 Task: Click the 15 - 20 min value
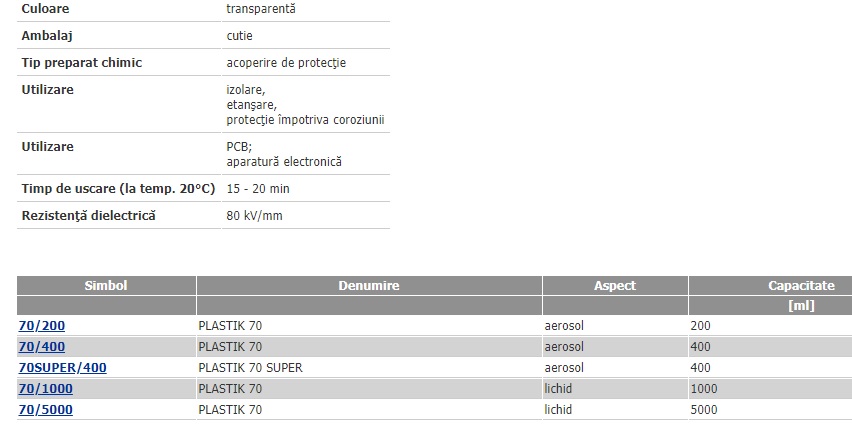click(x=258, y=189)
